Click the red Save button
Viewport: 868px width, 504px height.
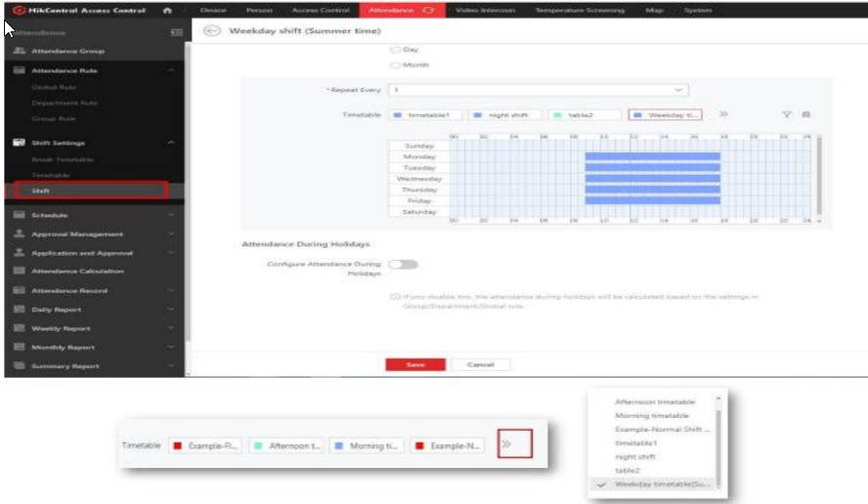coord(414,364)
